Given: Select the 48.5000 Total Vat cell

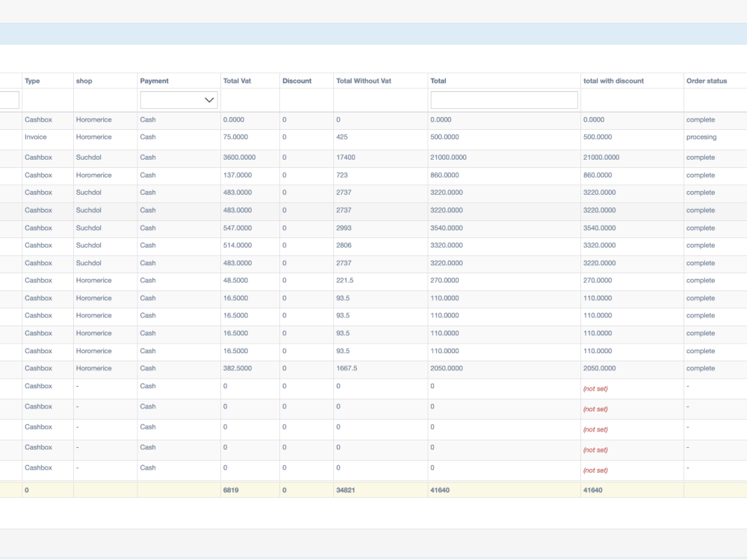Looking at the screenshot, I should tap(235, 281).
